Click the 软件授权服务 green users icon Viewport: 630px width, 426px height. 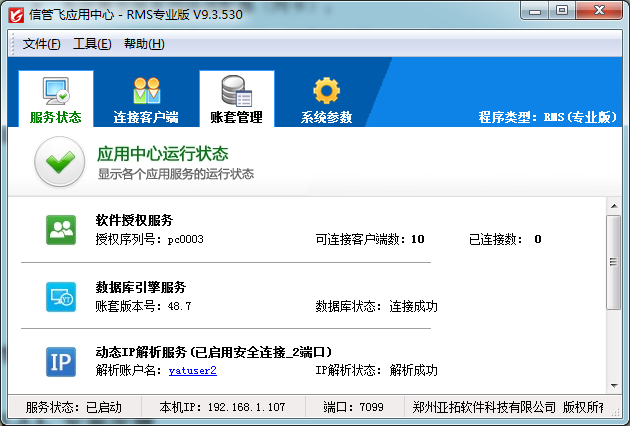pos(61,230)
